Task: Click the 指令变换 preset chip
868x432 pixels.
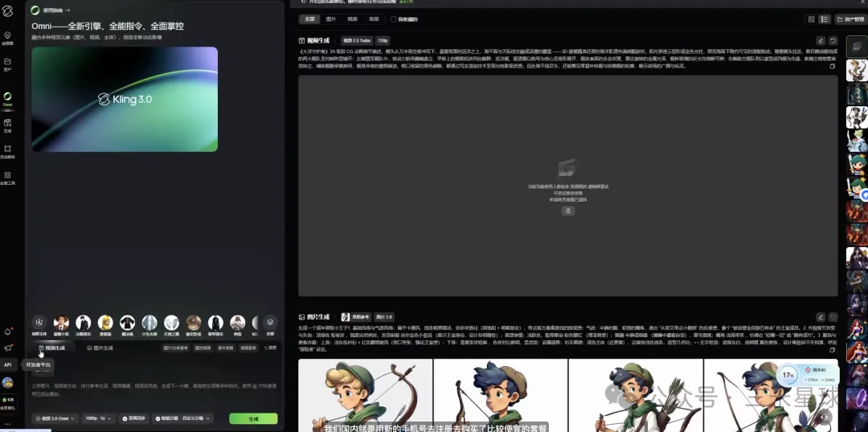Action: (226, 348)
